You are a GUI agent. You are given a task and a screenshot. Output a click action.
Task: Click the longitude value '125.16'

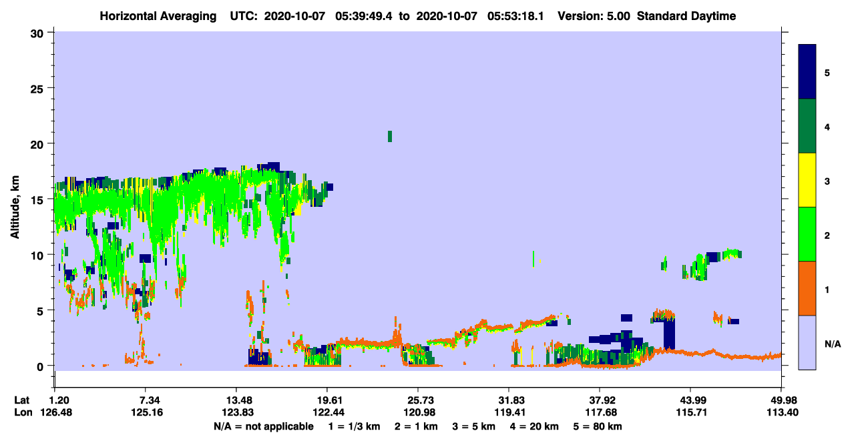(x=146, y=412)
